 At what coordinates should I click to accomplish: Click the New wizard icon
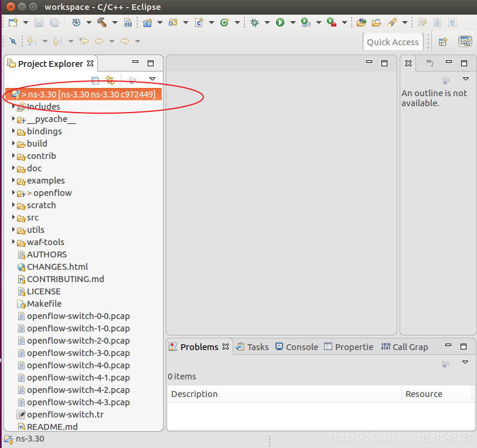tap(13, 22)
